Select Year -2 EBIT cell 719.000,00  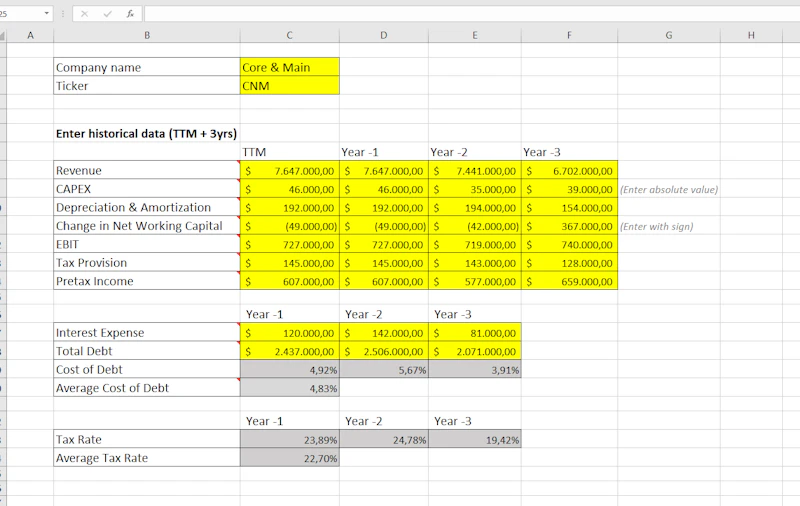click(x=474, y=244)
